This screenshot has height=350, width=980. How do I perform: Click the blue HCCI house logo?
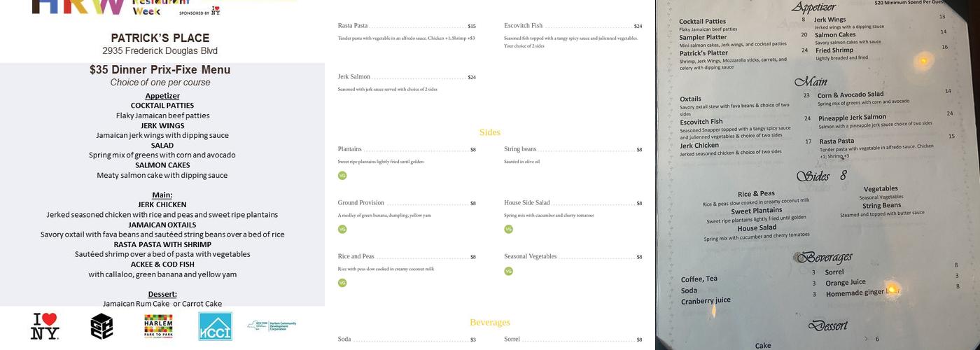pos(215,326)
